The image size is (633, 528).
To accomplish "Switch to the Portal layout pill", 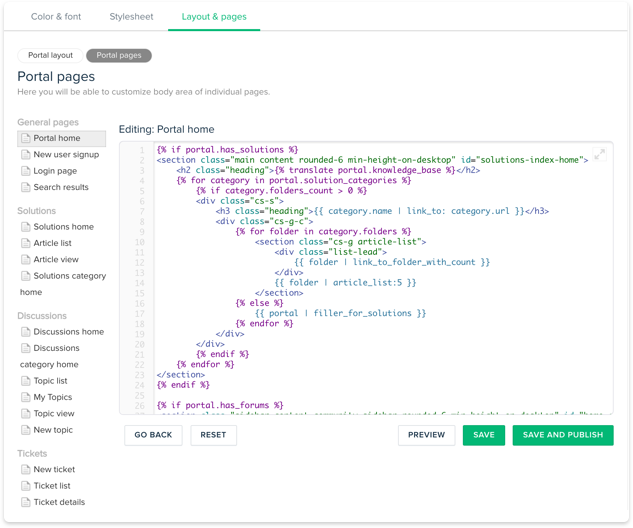I will coord(50,55).
